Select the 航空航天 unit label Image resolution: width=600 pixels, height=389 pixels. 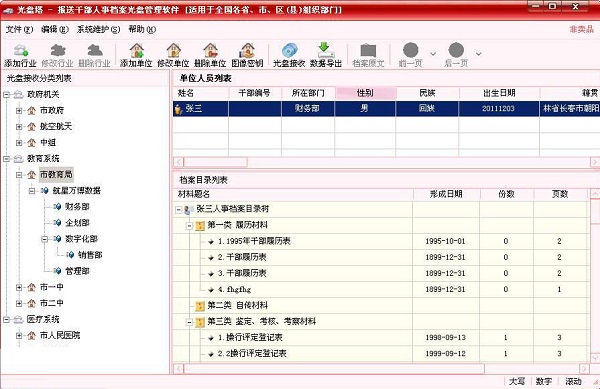56,126
